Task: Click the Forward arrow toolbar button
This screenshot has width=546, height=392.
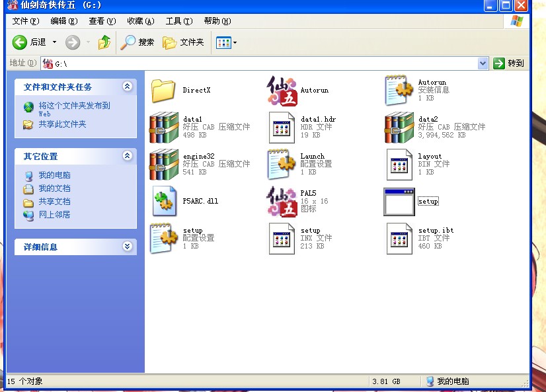Action: [x=73, y=42]
